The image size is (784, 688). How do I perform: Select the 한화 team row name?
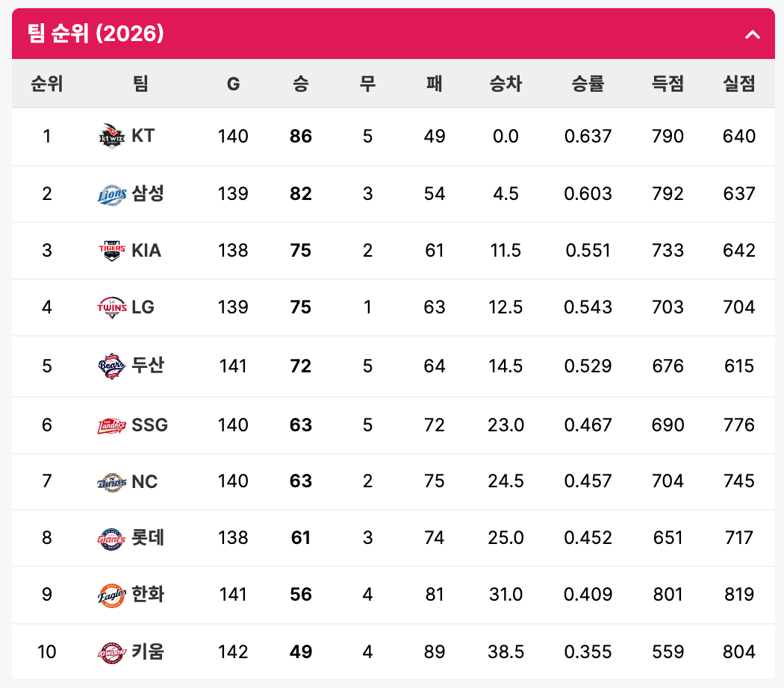click(148, 594)
